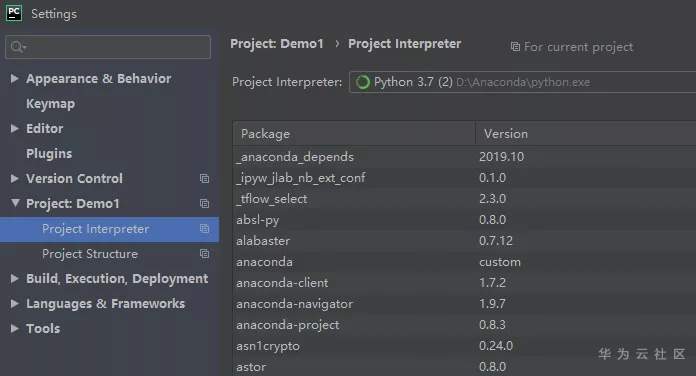Select the absl-py package row
Image resolution: width=696 pixels, height=376 pixels.
(x=465, y=220)
